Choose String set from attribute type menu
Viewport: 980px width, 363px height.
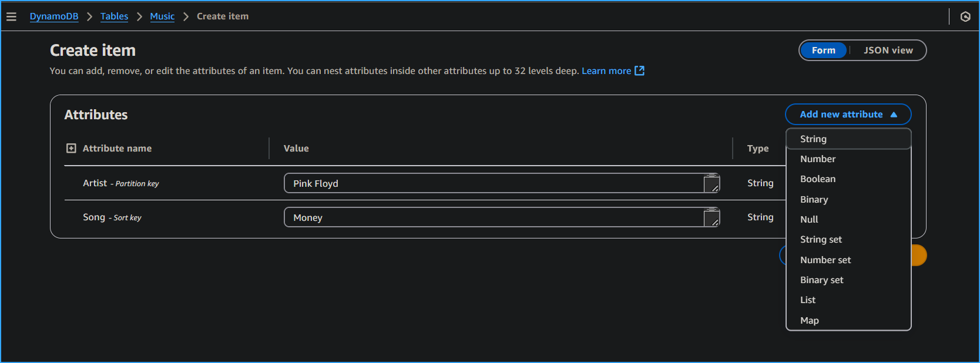848,240
